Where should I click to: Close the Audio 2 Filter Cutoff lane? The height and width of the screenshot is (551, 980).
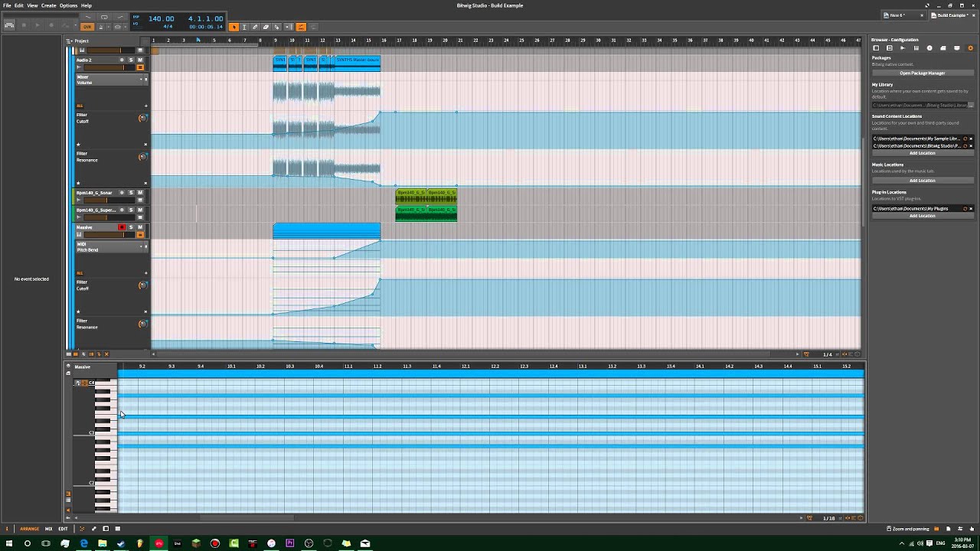pos(145,144)
